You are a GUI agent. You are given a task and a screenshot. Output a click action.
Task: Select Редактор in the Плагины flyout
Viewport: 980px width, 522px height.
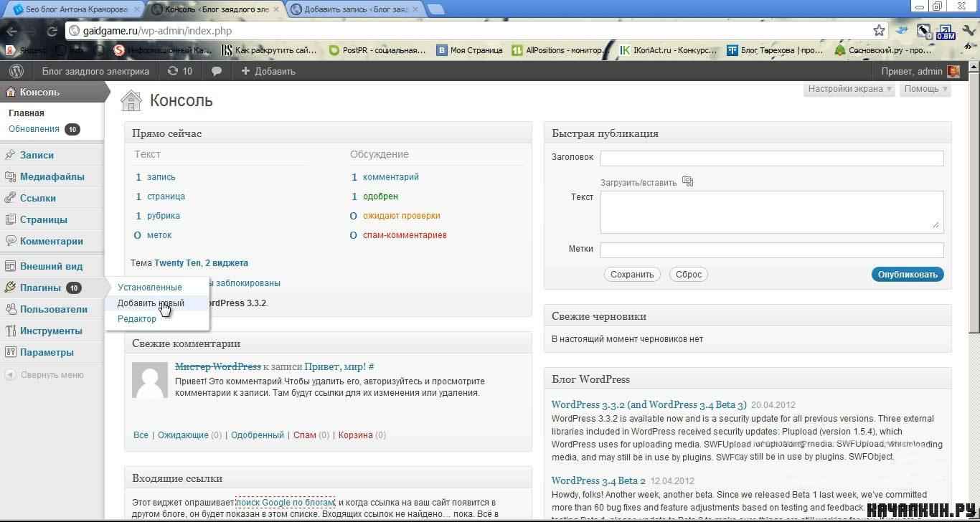137,319
